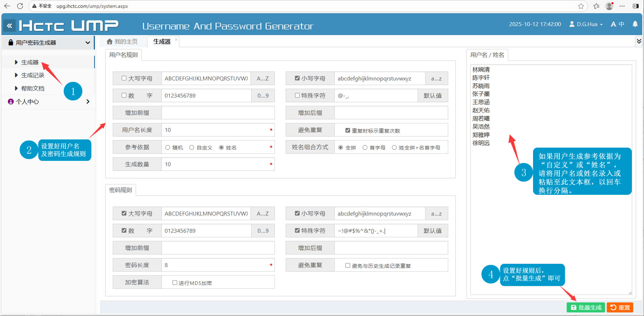Close the 生成器 tab with x icon
The width and height of the screenshot is (644, 316).
[x=176, y=39]
